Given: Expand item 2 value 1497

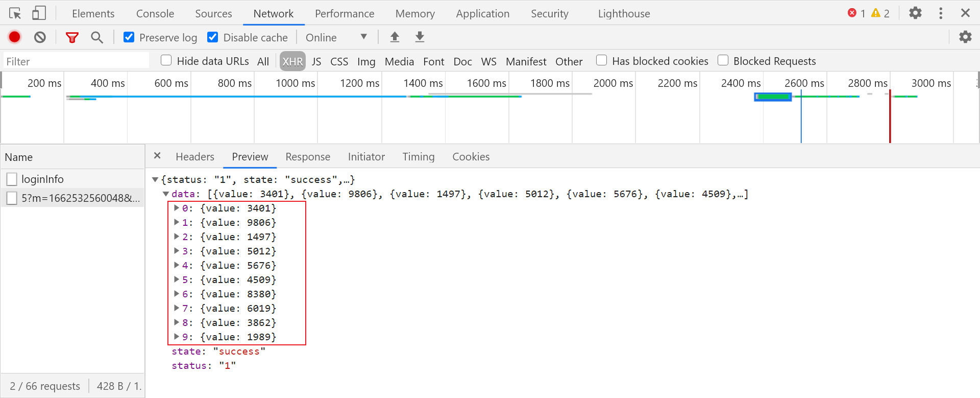Looking at the screenshot, I should (177, 237).
